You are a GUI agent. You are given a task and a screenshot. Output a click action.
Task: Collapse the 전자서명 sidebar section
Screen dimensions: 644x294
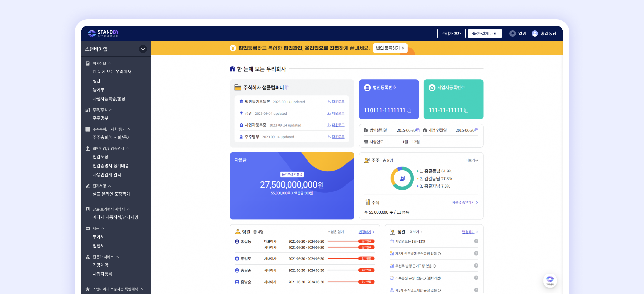(109, 186)
